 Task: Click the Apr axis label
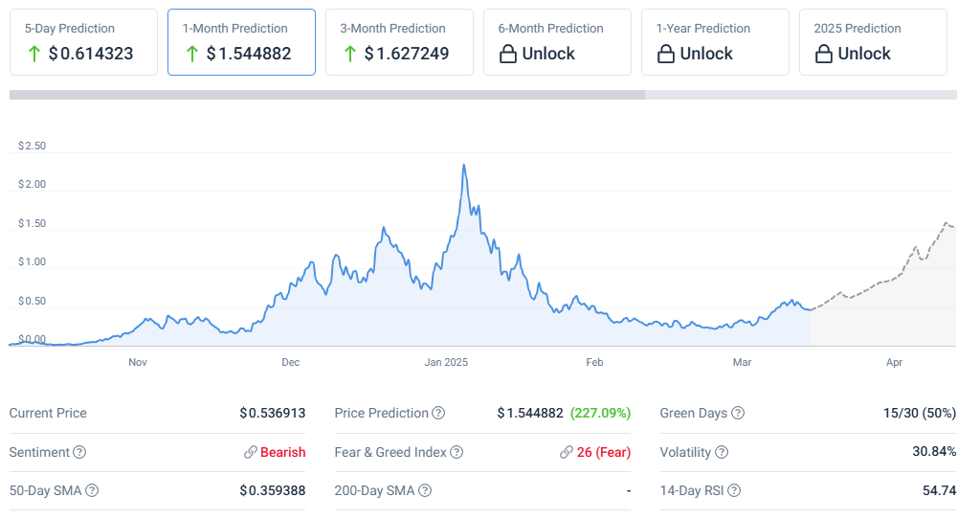click(x=895, y=362)
